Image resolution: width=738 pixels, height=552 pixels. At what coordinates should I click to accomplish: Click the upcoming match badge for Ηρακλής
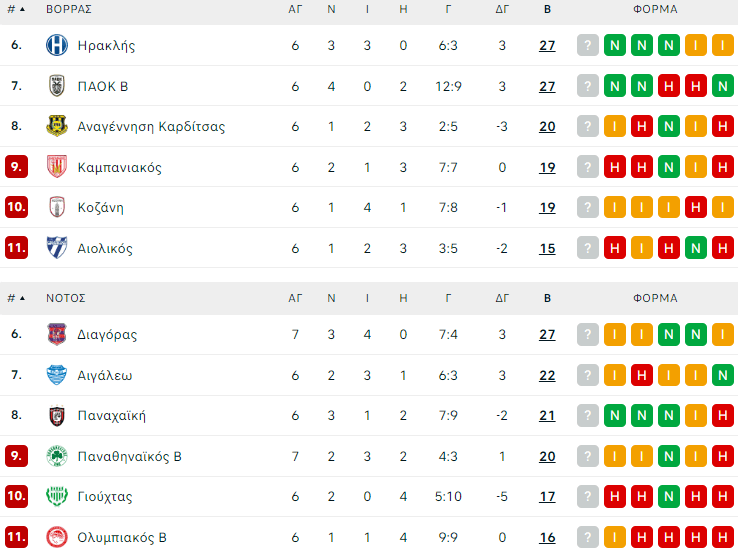tap(588, 45)
